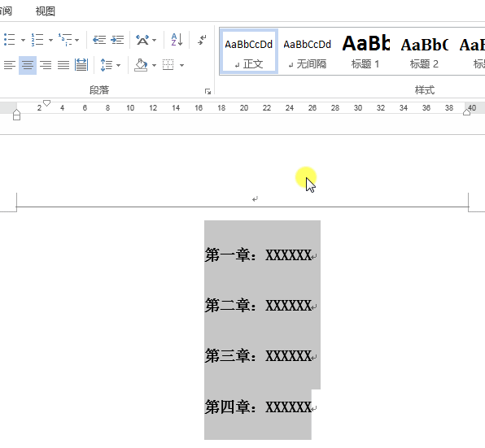Open the borders dropdown arrow
485x448 pixels.
(x=182, y=65)
